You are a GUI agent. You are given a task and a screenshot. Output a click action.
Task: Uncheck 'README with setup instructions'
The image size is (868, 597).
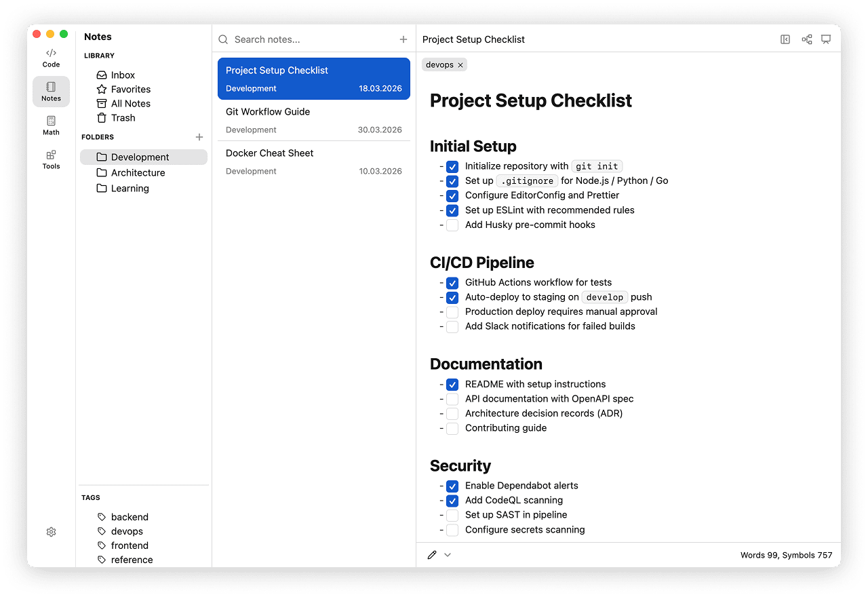click(x=452, y=385)
